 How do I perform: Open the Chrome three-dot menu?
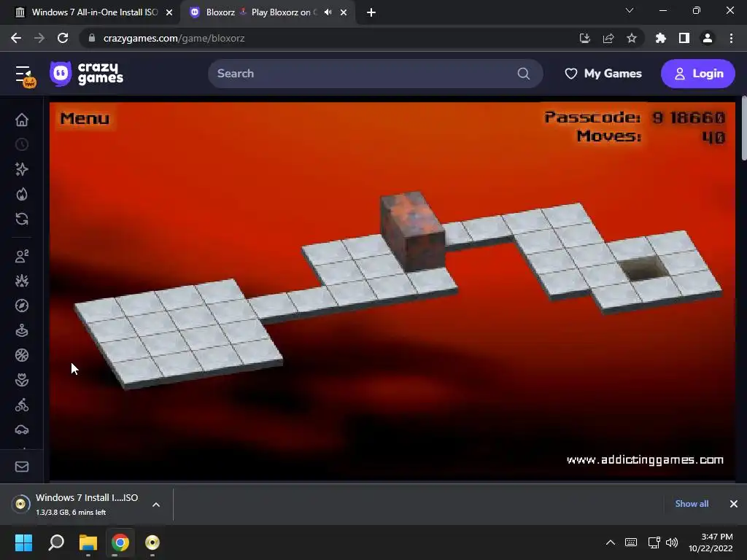(x=731, y=38)
